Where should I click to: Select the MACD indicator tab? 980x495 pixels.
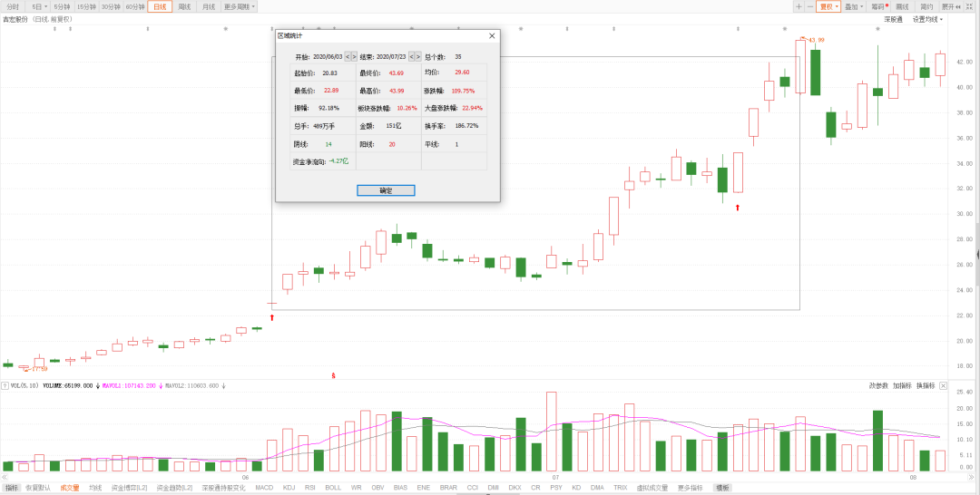264,488
